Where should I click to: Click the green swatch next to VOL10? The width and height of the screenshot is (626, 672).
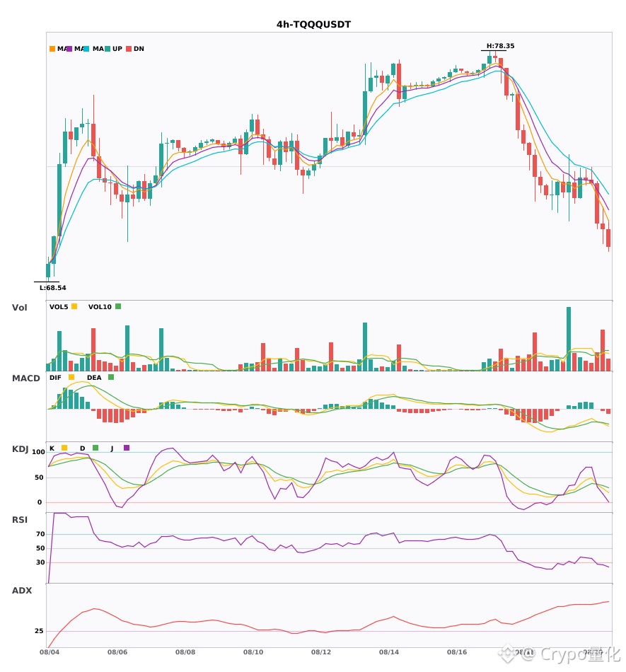[x=118, y=306]
